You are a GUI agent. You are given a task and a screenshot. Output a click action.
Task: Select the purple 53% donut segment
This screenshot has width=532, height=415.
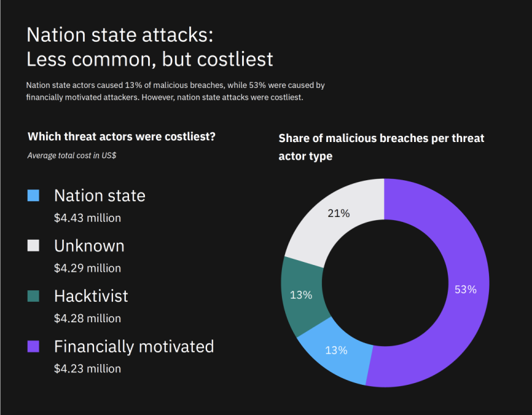coord(466,289)
